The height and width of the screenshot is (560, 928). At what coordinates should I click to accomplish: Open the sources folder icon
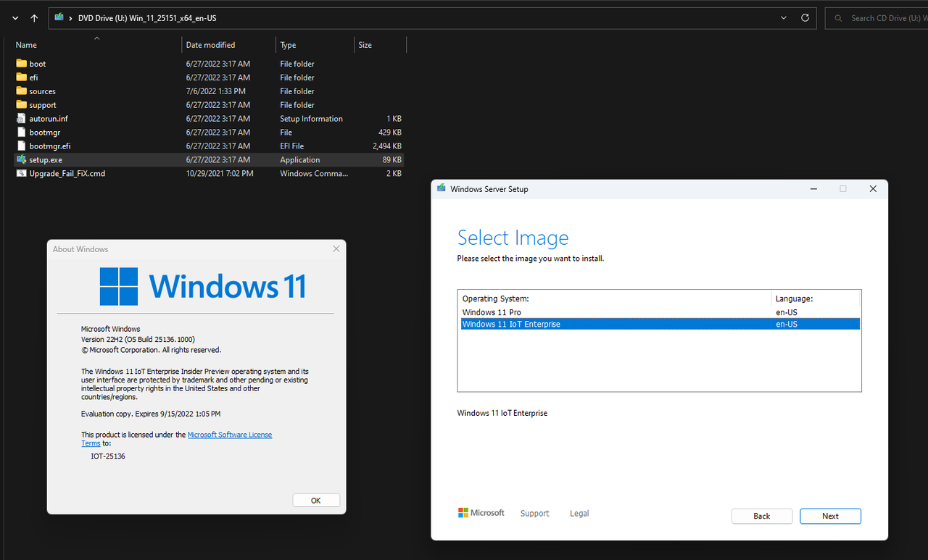click(21, 91)
